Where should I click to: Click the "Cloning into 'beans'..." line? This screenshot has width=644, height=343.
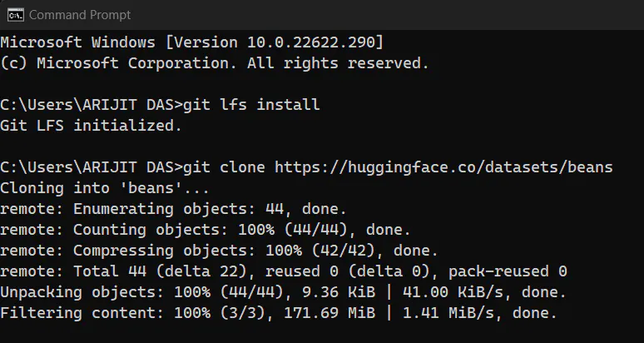tap(105, 188)
